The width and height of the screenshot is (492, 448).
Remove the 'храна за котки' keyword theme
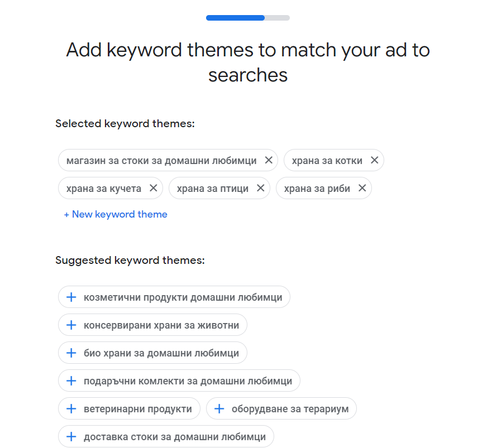(x=374, y=160)
